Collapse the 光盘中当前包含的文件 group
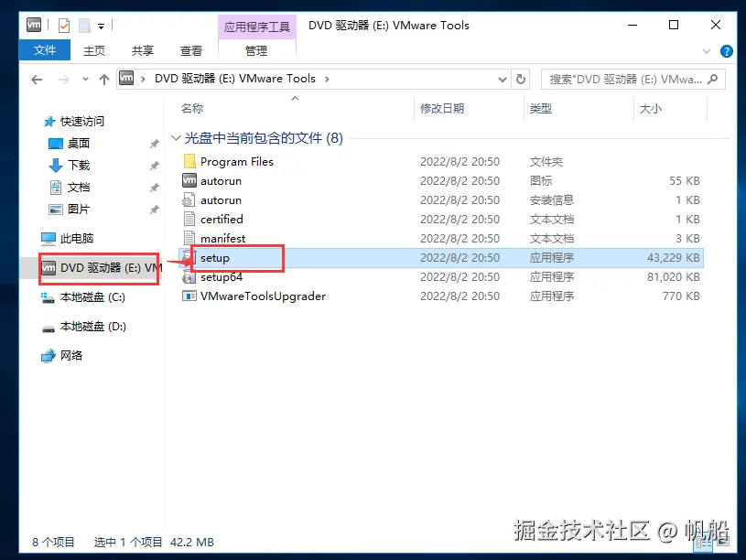 pyautogui.click(x=176, y=138)
